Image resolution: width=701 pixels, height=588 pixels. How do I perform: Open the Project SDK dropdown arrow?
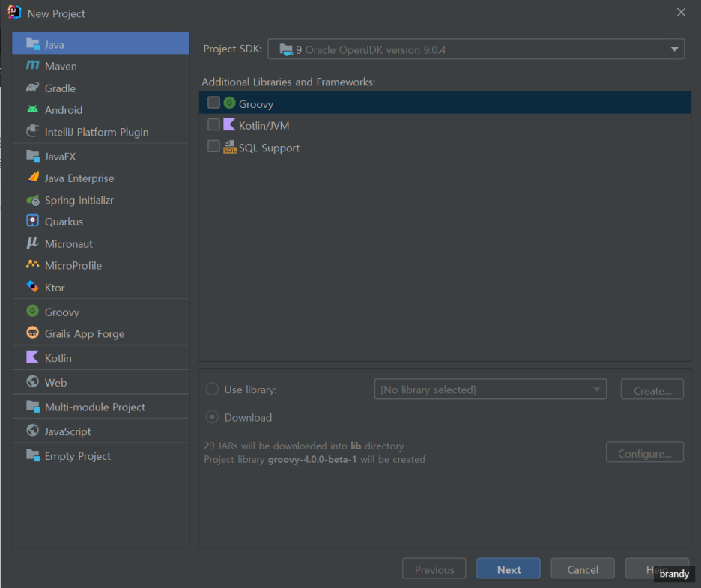674,49
